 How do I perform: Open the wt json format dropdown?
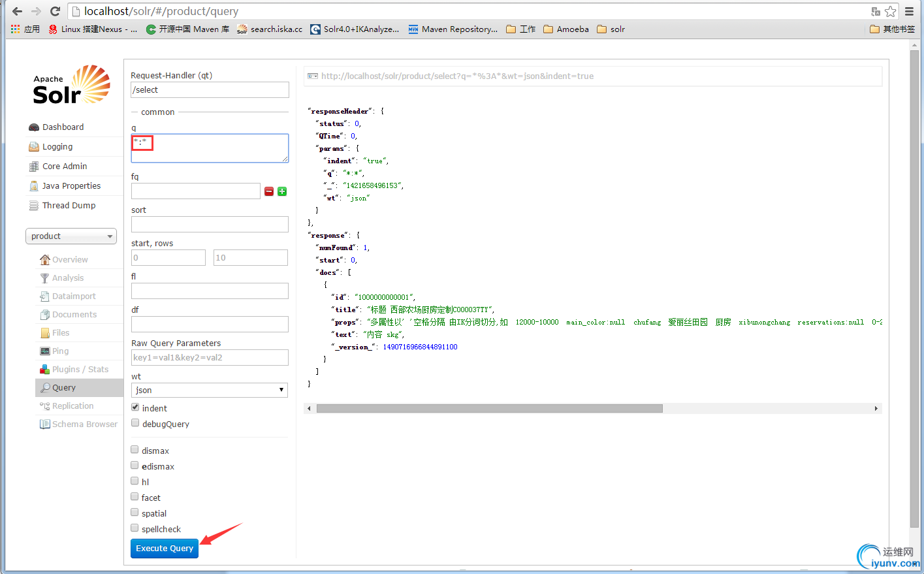pos(210,390)
